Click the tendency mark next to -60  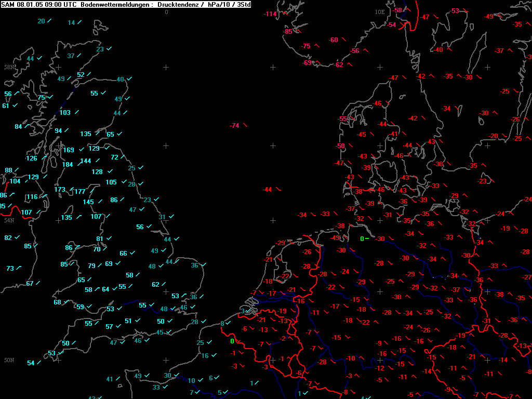pos(344,39)
